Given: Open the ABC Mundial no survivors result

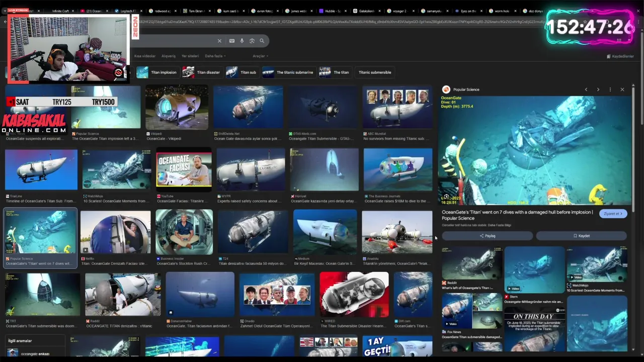Looking at the screenshot, I should point(397,108).
